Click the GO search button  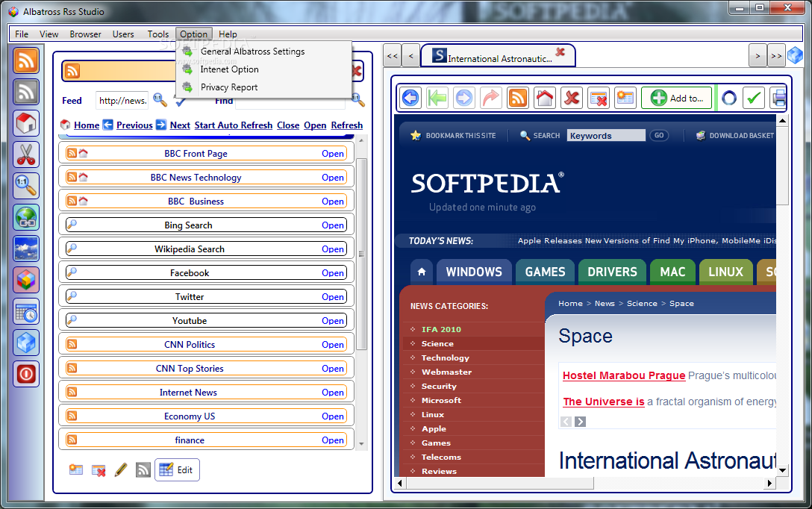(x=659, y=135)
